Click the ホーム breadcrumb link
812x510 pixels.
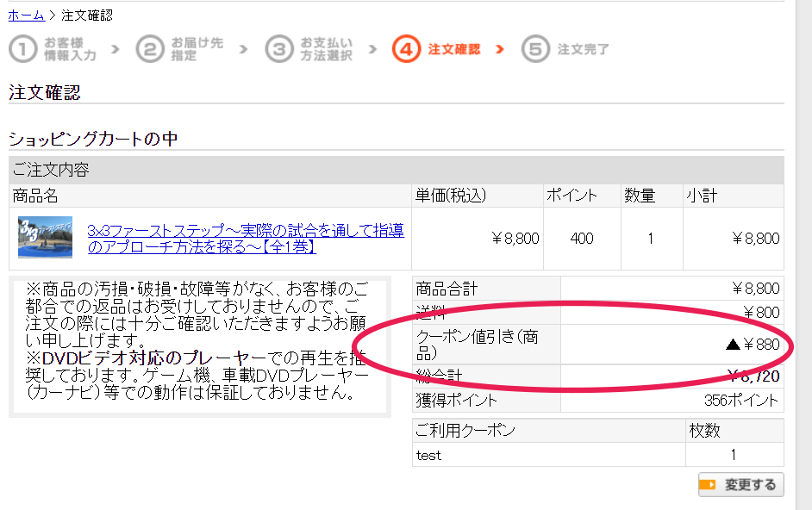click(26, 16)
